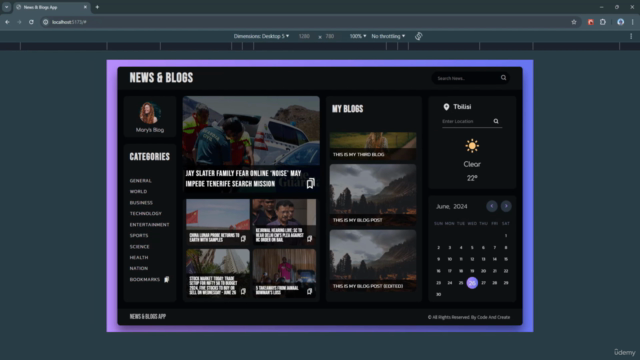Screen dimensions: 640x360
Task: Bookmark the stock market today article
Action: pos(243,291)
